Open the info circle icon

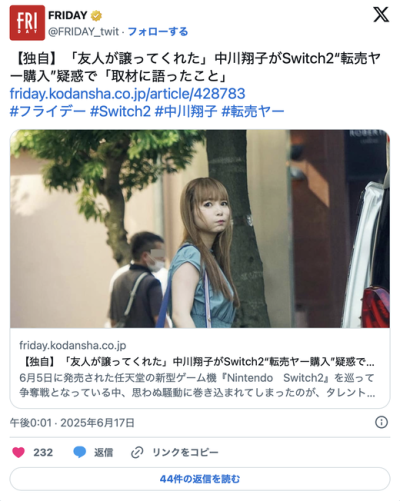point(381,422)
